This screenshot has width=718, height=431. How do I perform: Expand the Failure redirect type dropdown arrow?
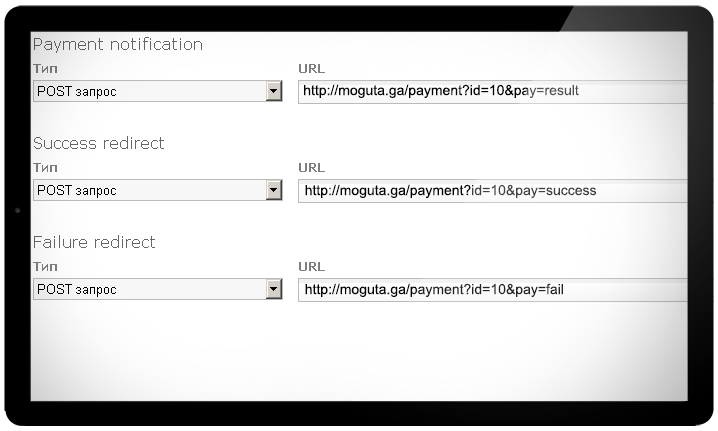coord(274,290)
